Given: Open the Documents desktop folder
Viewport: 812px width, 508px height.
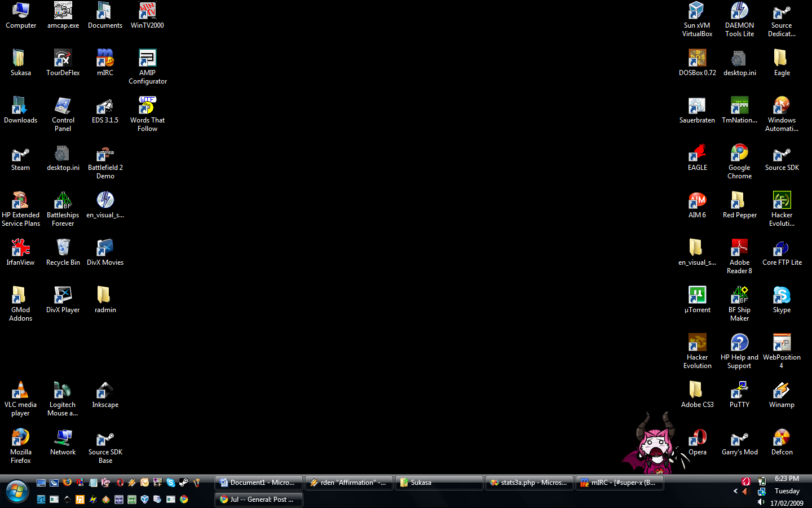Looking at the screenshot, I should coord(105,15).
